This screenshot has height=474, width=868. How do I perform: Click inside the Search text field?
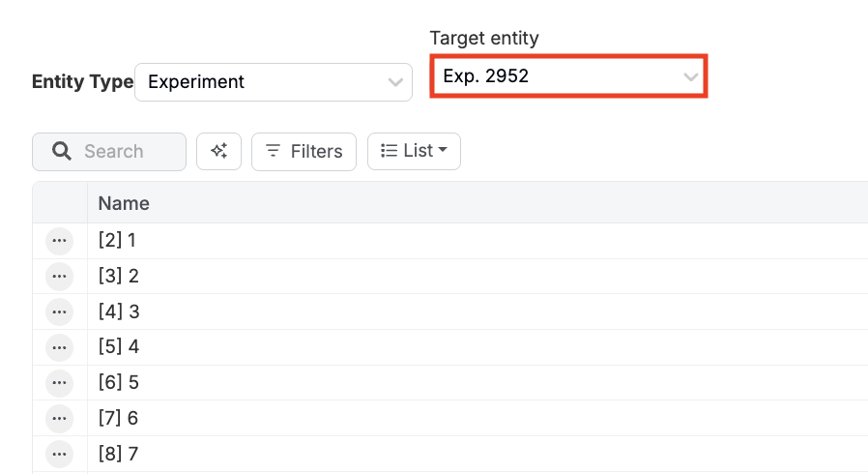tap(126, 151)
